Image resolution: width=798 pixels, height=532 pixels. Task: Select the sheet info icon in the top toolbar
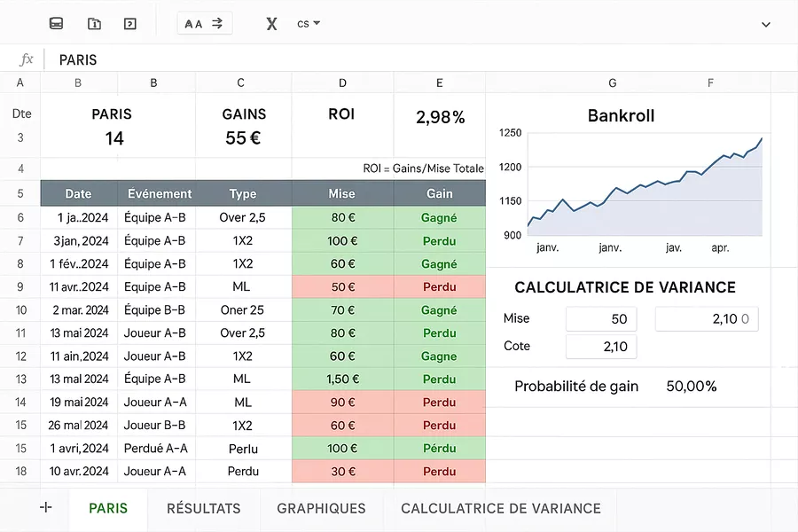coord(94,23)
